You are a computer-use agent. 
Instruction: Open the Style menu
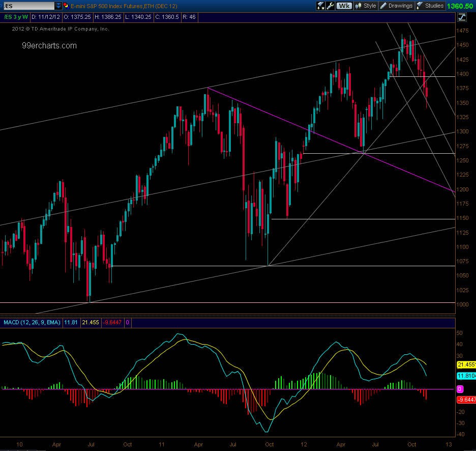tap(366, 6)
